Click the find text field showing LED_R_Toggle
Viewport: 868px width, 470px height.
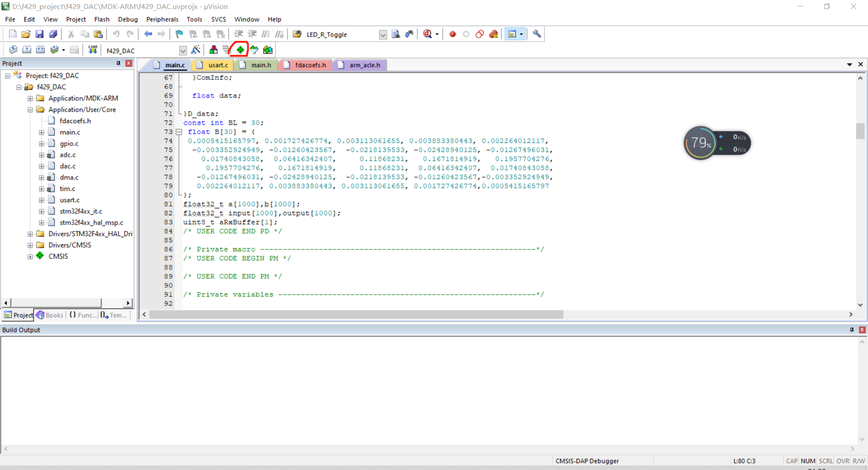pos(342,34)
